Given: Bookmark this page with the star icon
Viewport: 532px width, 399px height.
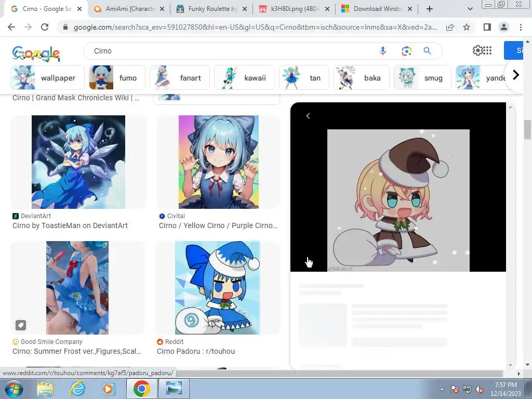Looking at the screenshot, I should 467,27.
